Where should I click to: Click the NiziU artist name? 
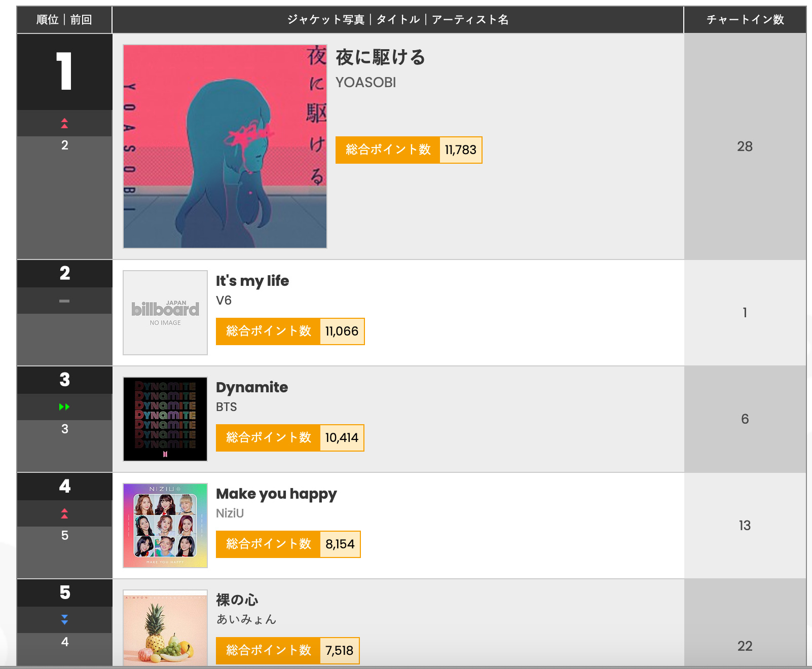(x=230, y=513)
